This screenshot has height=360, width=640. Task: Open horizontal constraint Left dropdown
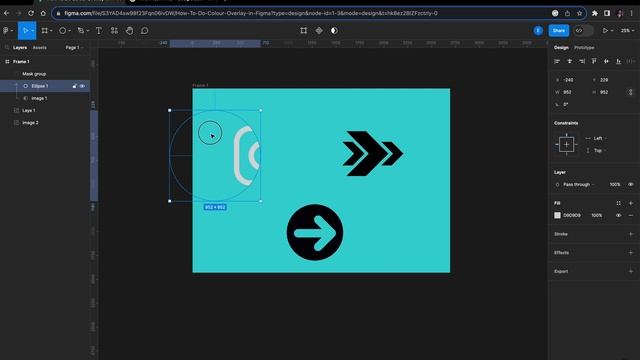click(x=596, y=138)
